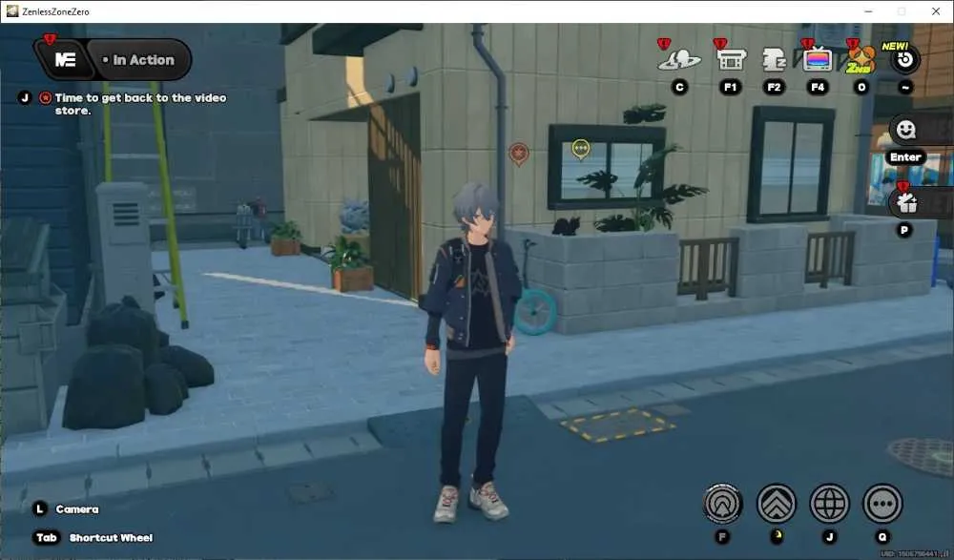
Task: Click the circular arrow icon above F
Action: coord(723,504)
